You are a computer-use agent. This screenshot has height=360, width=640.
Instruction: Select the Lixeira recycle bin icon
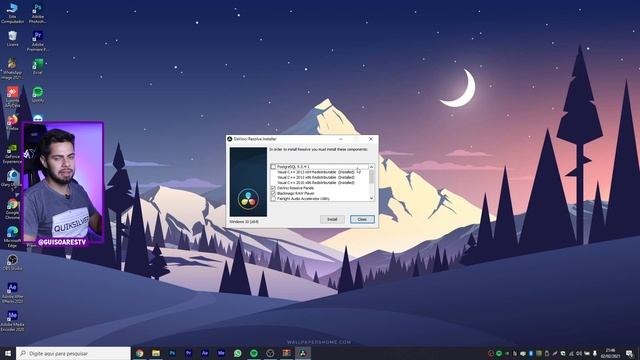coord(12,39)
